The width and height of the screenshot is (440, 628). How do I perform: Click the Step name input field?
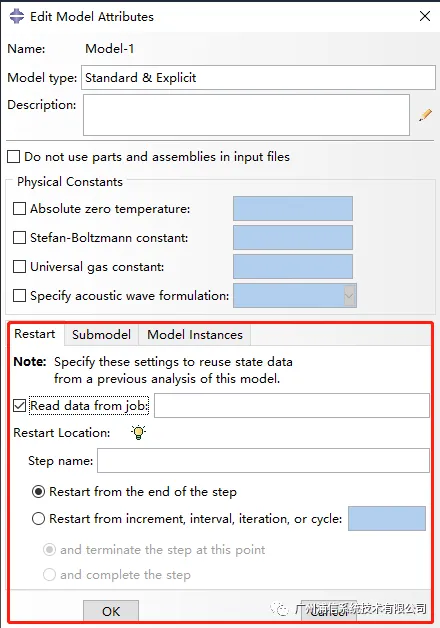coord(263,461)
